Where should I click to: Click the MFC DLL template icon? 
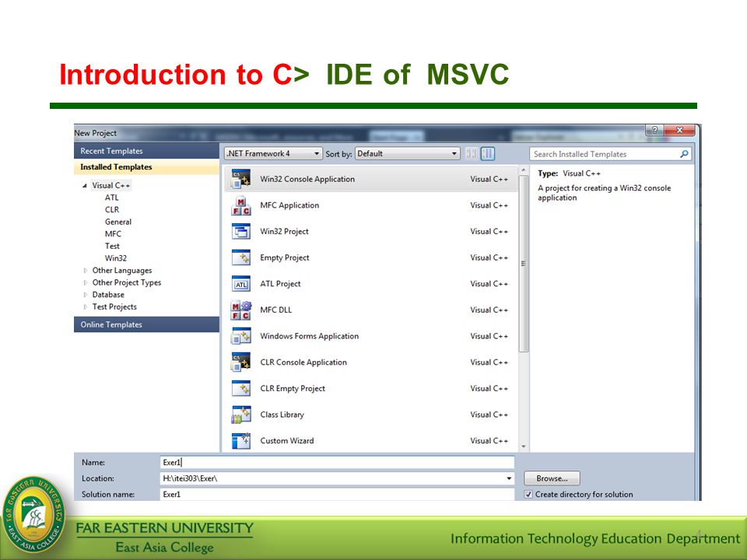240,310
